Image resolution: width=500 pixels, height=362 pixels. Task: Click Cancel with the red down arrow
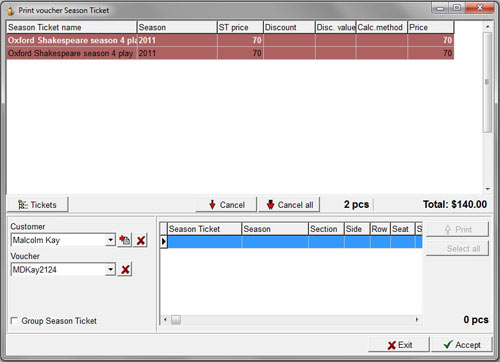pyautogui.click(x=227, y=205)
